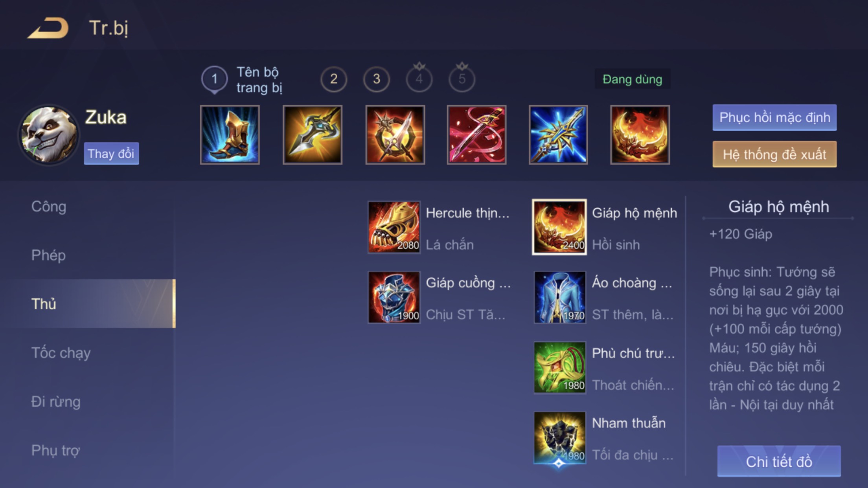Open the Phép item category
Screen dimensions: 868x488
point(48,255)
